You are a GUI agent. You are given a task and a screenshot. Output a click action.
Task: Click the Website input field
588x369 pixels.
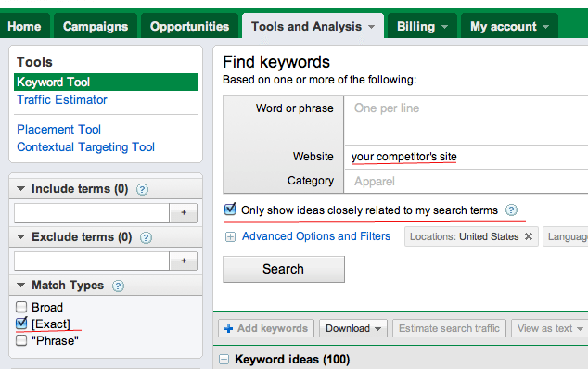click(x=467, y=157)
